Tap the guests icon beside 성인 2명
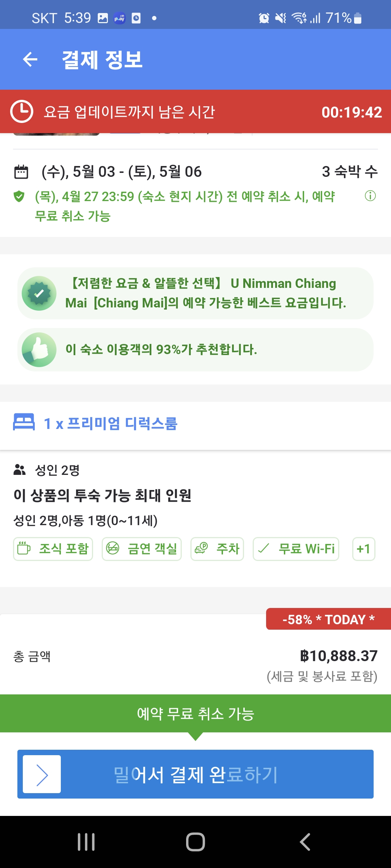Screen dimensions: 391x868 pos(20,470)
